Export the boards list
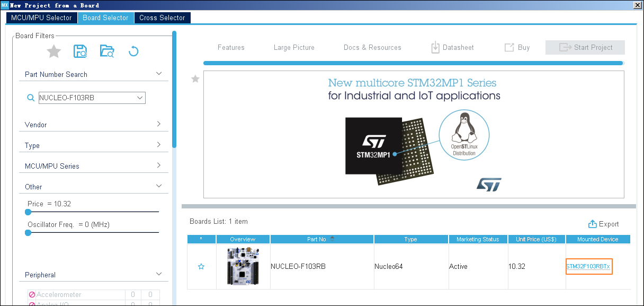Viewport: 644px width, 306px height. tap(604, 224)
